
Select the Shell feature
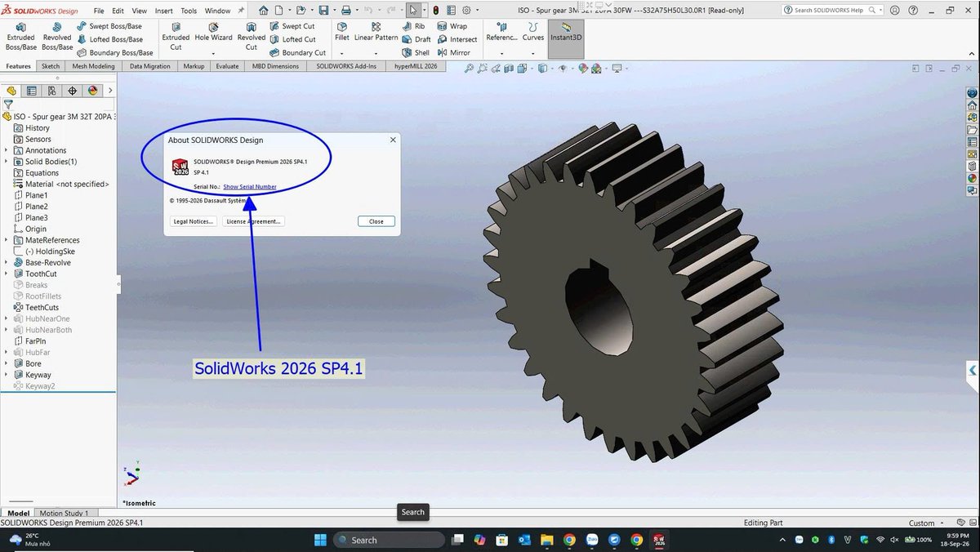tap(416, 52)
